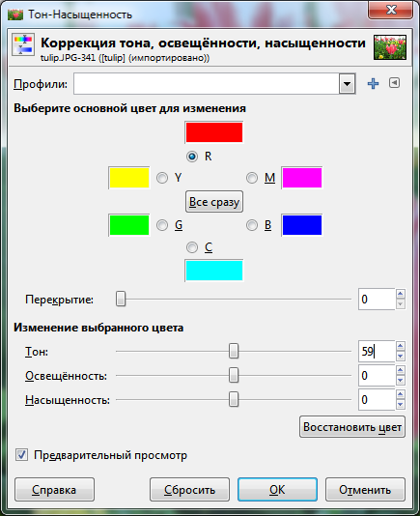
Task: Decrease Перекрытие with the down arrow
Action: [x=401, y=304]
